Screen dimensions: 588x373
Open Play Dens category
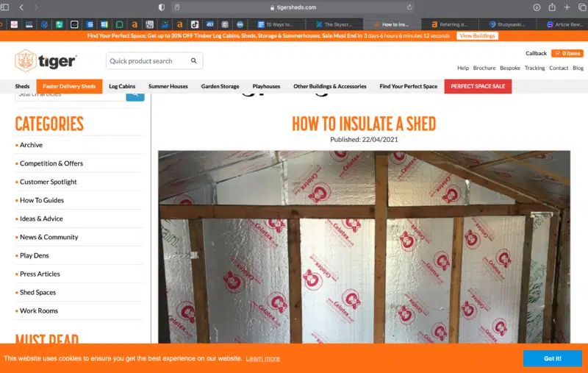pyautogui.click(x=34, y=255)
